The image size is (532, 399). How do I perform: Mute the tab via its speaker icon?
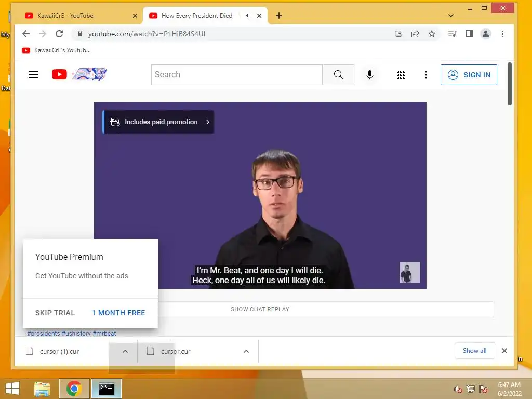point(248,16)
